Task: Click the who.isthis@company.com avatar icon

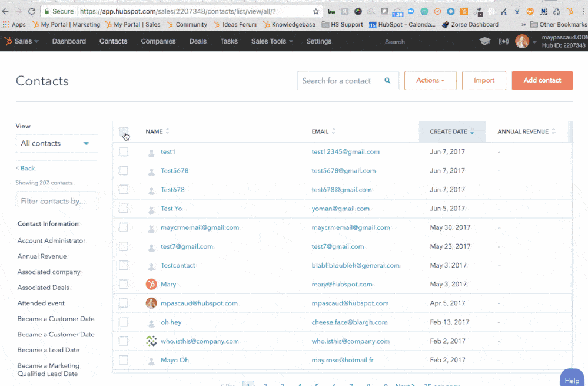Action: (151, 341)
